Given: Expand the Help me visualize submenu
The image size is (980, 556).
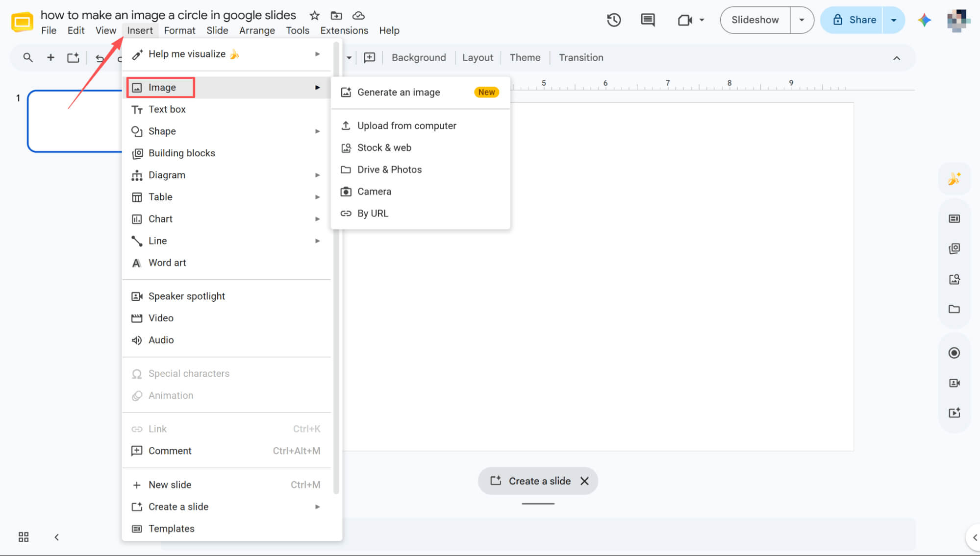Looking at the screenshot, I should (318, 54).
